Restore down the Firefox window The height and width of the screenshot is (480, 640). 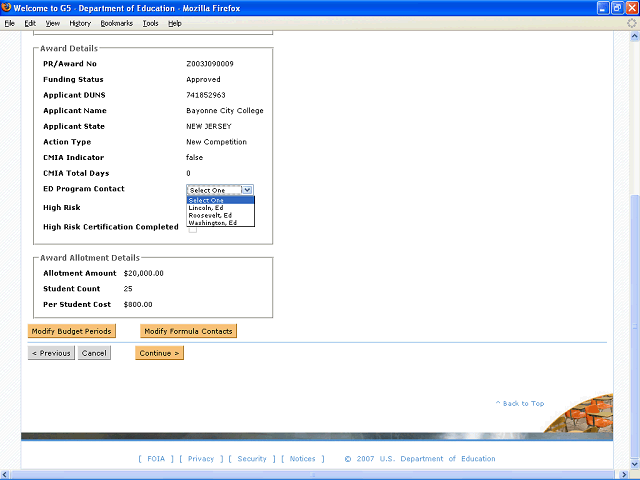617,8
